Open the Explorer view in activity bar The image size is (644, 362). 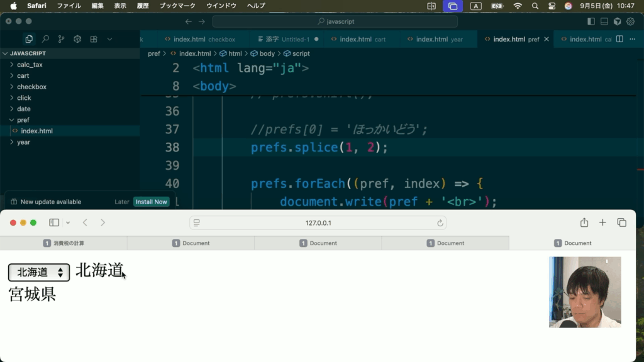pos(29,39)
